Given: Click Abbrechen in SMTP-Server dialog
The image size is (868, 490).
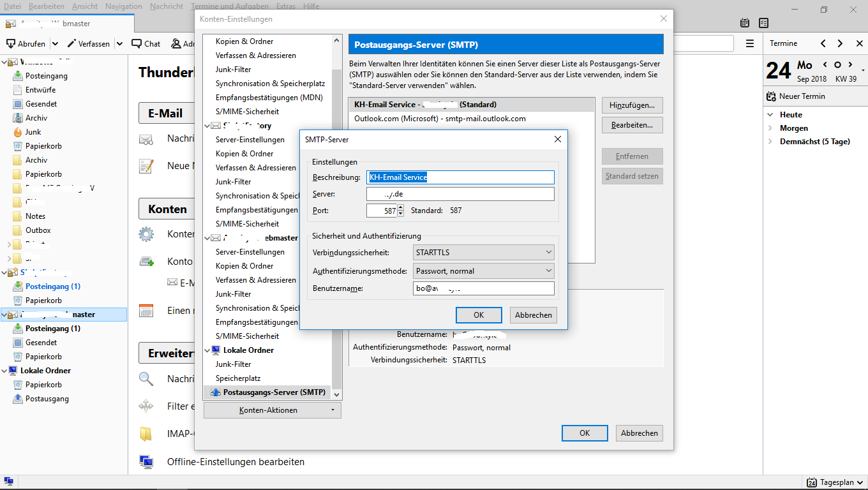Looking at the screenshot, I should click(533, 315).
